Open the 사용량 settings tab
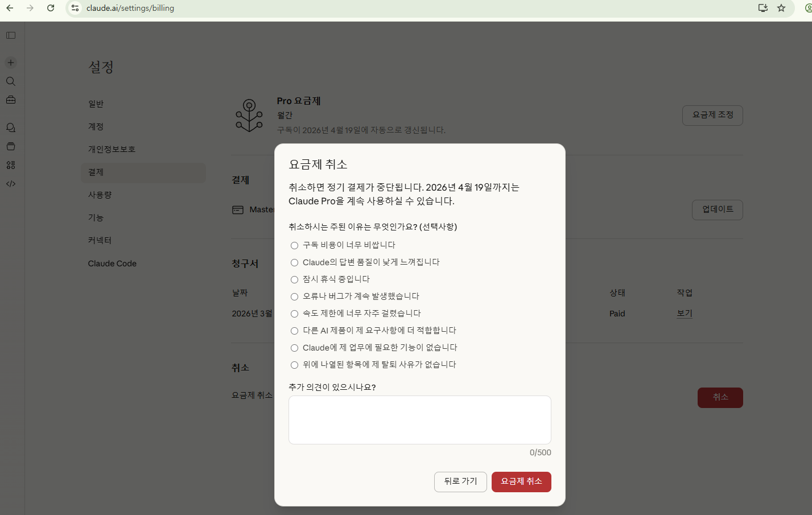812x515 pixels. pos(143,195)
